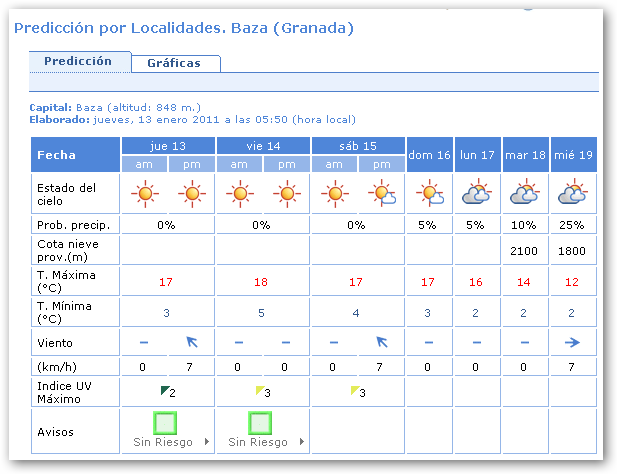Screen dimensions: 617x474
Task: Click the sun-with-cloud icon for dom 16
Action: coord(430,193)
